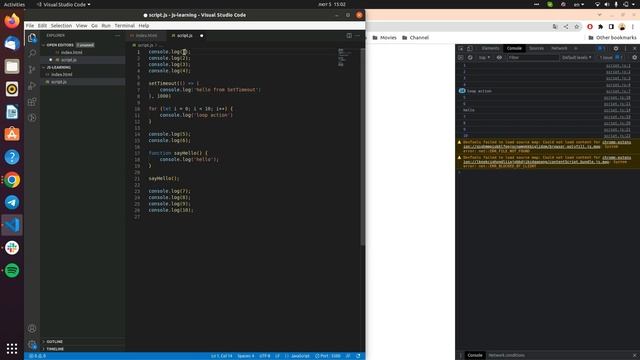
Task: Open Chrome profile avatar
Action: click(x=622, y=27)
